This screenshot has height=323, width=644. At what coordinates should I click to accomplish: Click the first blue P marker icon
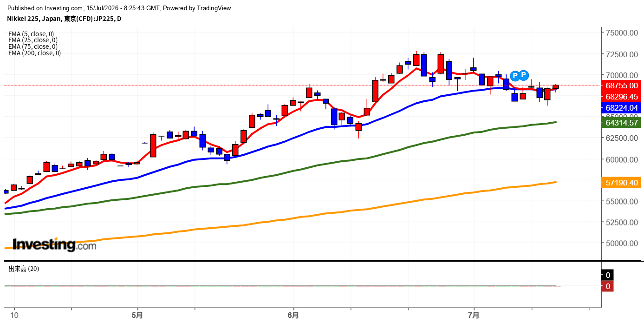[x=514, y=75]
